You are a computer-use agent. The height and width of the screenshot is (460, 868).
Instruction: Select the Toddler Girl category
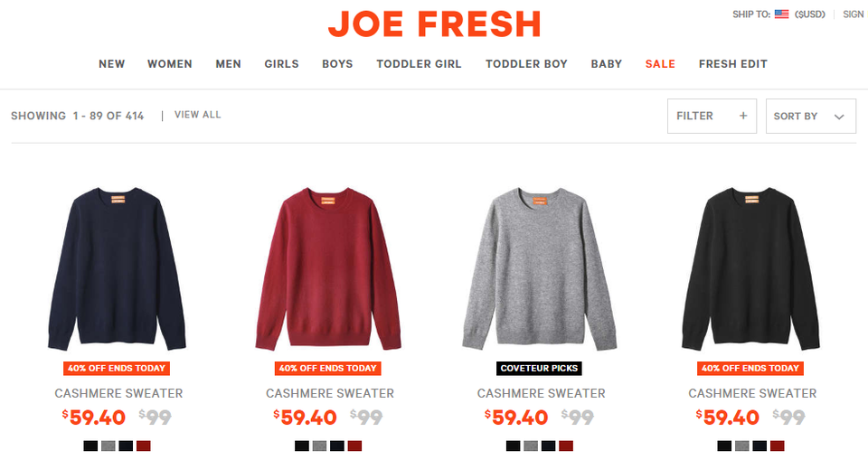419,64
